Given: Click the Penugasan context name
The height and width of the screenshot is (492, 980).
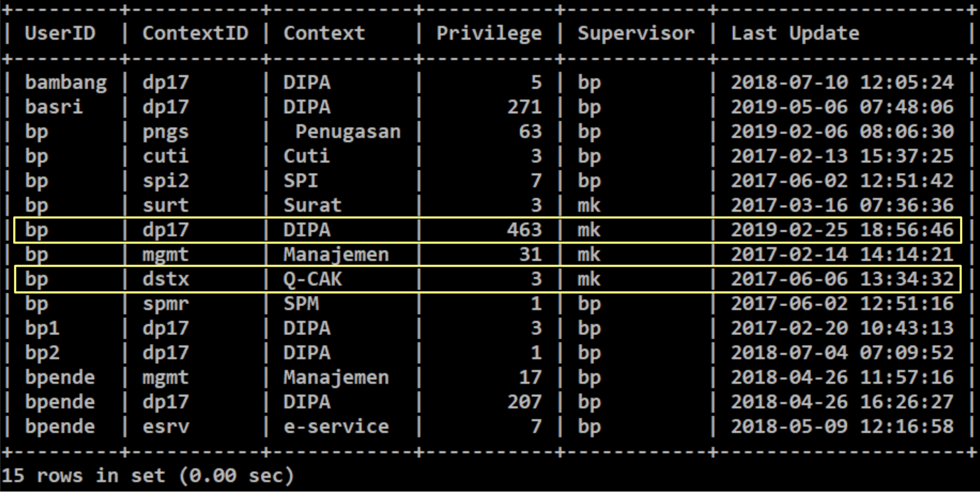Looking at the screenshot, I should (x=348, y=132).
